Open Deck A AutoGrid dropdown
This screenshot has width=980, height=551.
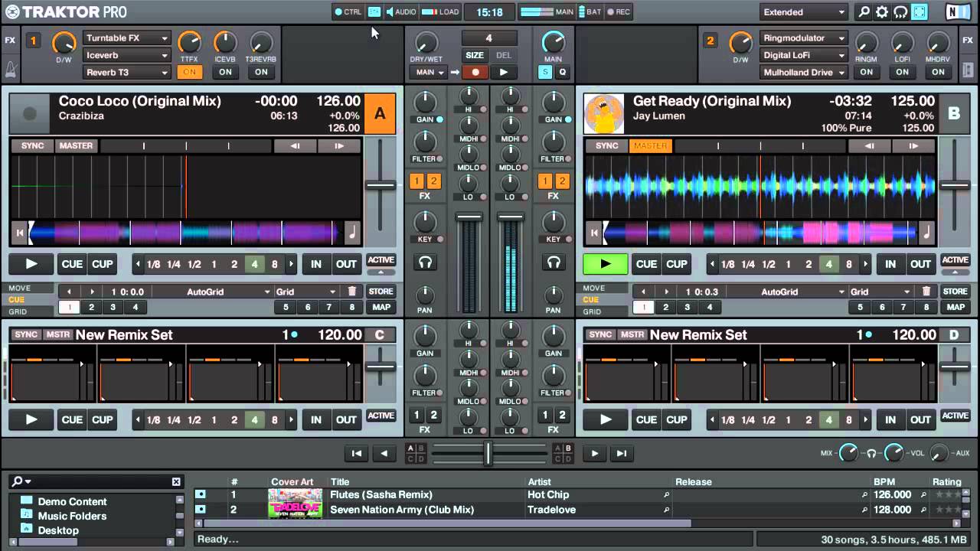[x=212, y=292]
